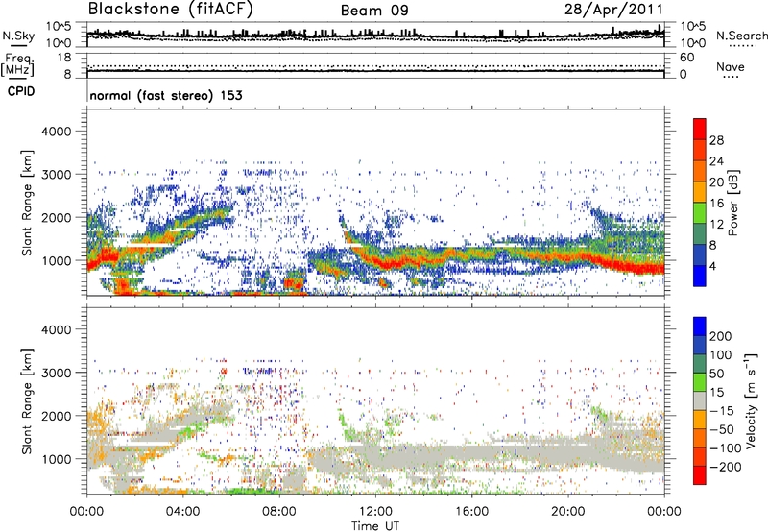The height and width of the screenshot is (532, 768).
Task: Click the "16:00" time tick label
Action: [471, 512]
